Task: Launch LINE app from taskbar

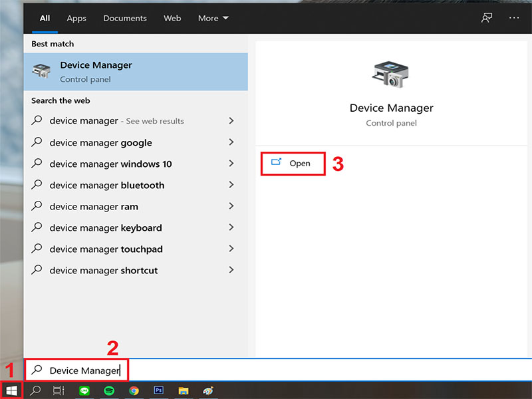Action: click(x=84, y=390)
